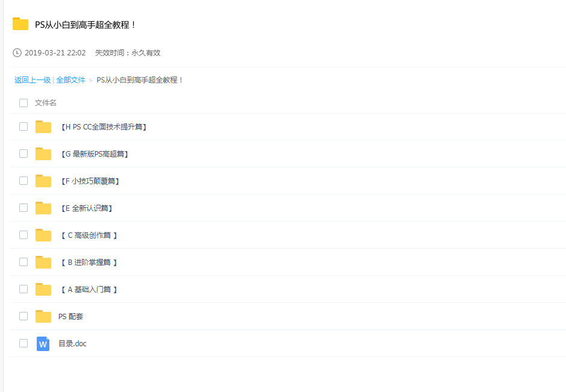
Task: Click the folder icon of 【 A 基础入门篇 】
Action: coord(43,289)
